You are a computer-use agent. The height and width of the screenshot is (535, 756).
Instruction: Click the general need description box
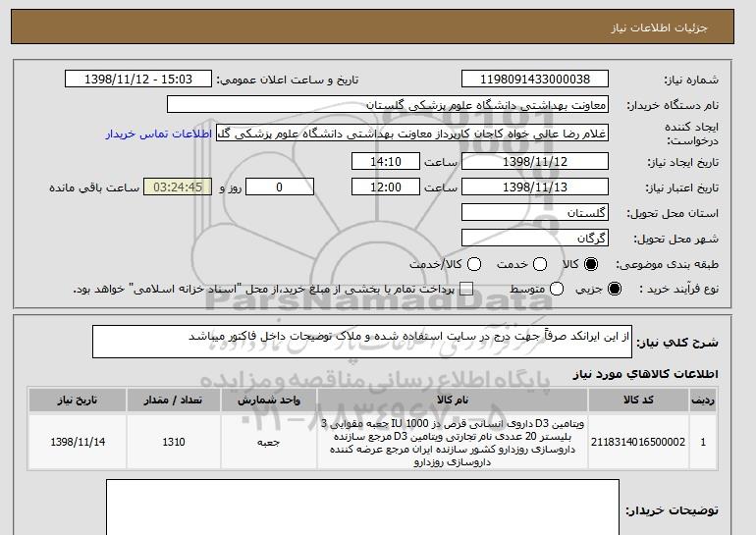(362, 342)
